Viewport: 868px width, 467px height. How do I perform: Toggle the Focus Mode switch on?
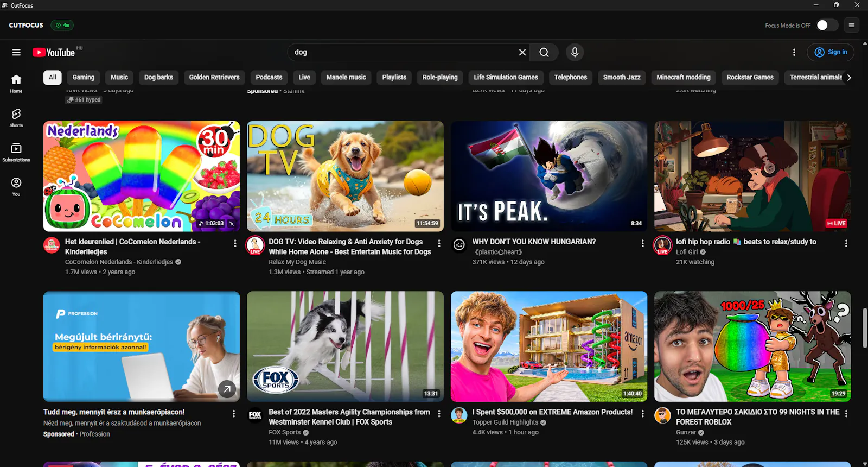827,25
